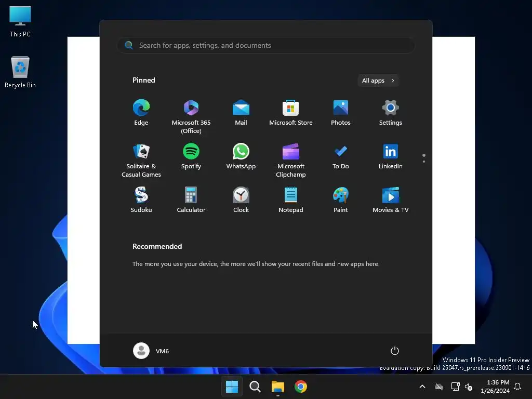Open taskbar Search
This screenshot has height=399, width=532.
[x=255, y=387]
